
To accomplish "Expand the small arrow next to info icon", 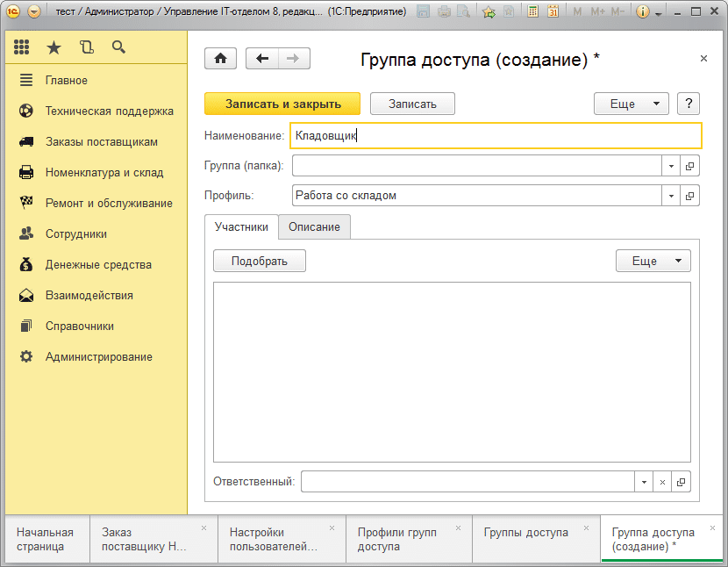I will click(658, 14).
